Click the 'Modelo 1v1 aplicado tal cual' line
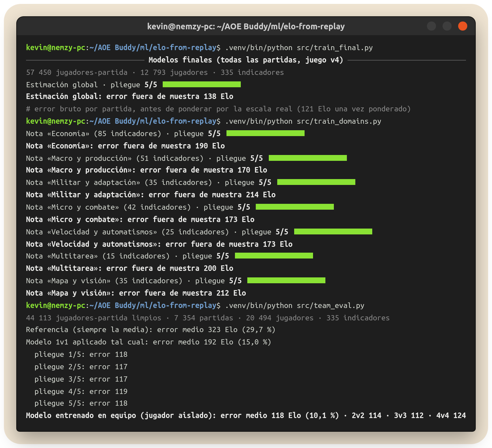 pyautogui.click(x=148, y=342)
